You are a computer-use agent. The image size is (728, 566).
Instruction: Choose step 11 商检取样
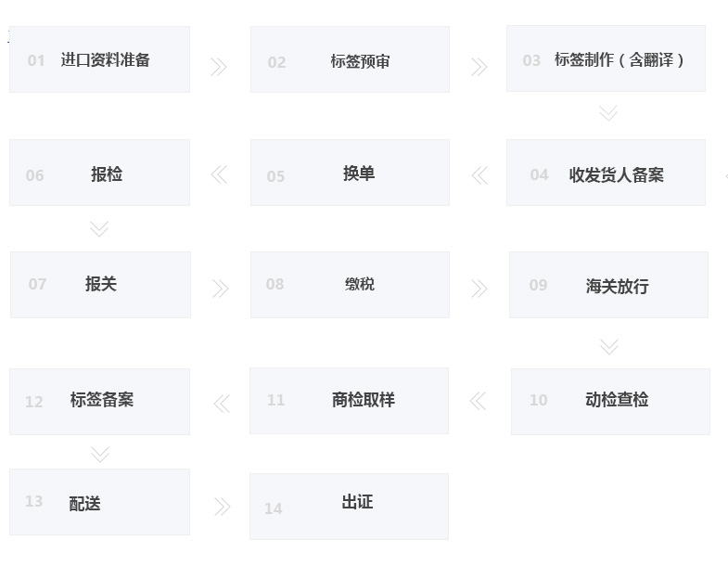click(x=349, y=401)
